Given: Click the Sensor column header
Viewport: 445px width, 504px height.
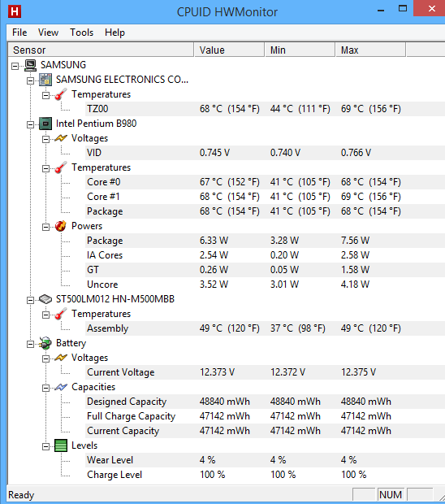Looking at the screenshot, I should 101,50.
